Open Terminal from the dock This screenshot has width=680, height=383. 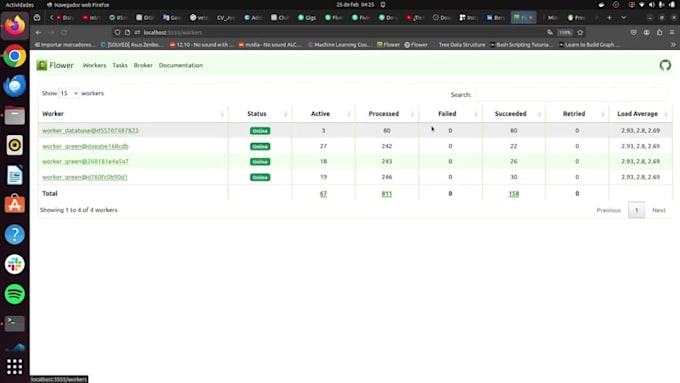(15, 324)
